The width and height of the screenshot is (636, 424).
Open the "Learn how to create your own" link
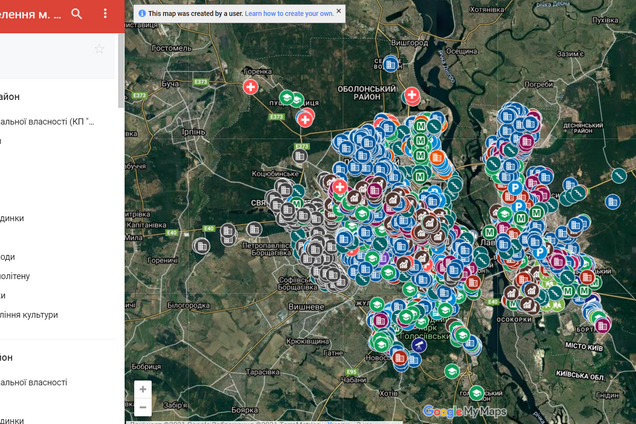(x=288, y=14)
